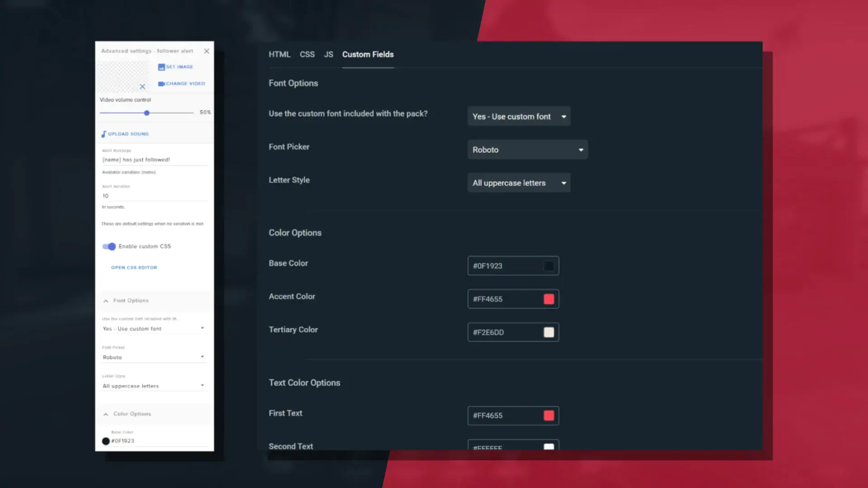This screenshot has width=868, height=488.
Task: Click the Open CSS Editor link
Action: [134, 267]
